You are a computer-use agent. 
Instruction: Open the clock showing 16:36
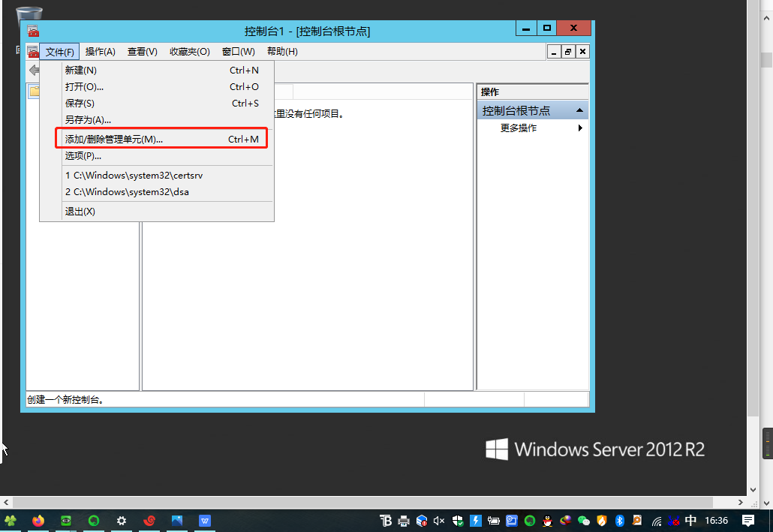pos(716,521)
